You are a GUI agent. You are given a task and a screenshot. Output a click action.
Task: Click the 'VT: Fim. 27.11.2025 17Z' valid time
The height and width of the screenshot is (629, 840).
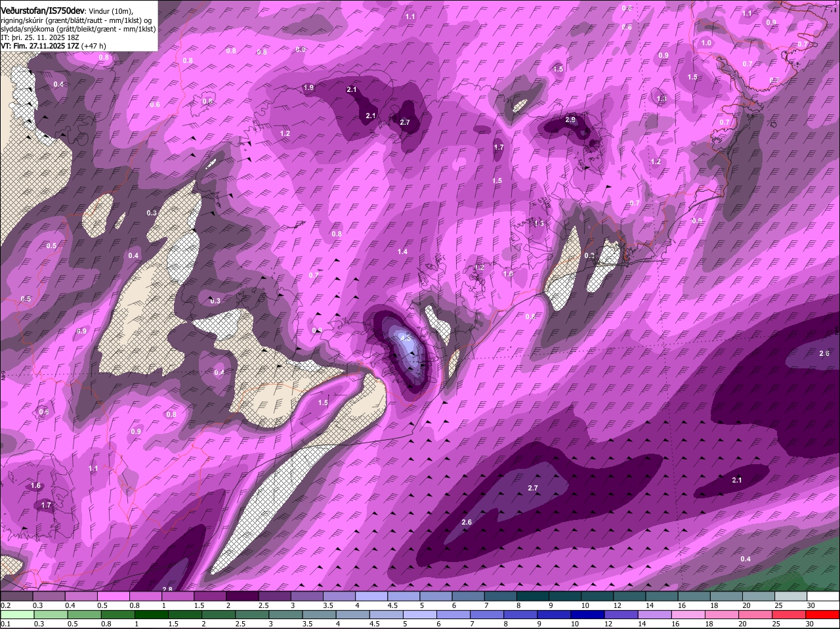click(x=41, y=46)
